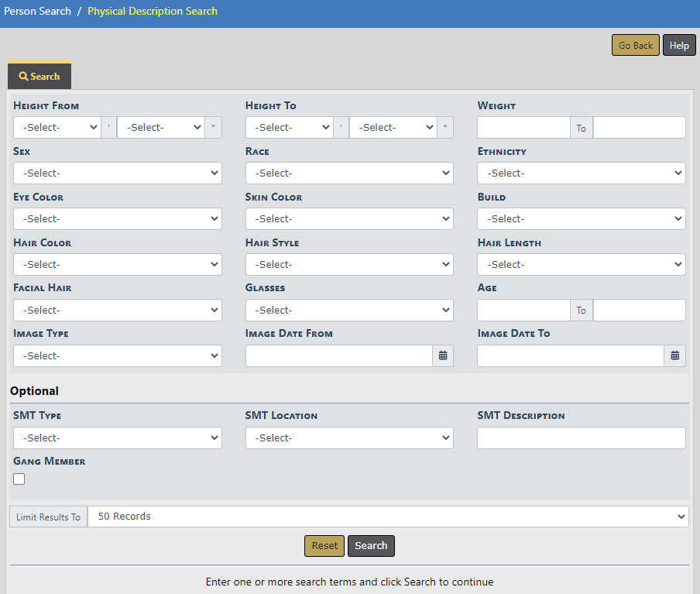700x594 pixels.
Task: Click the SMT Description text field
Action: coord(581,438)
